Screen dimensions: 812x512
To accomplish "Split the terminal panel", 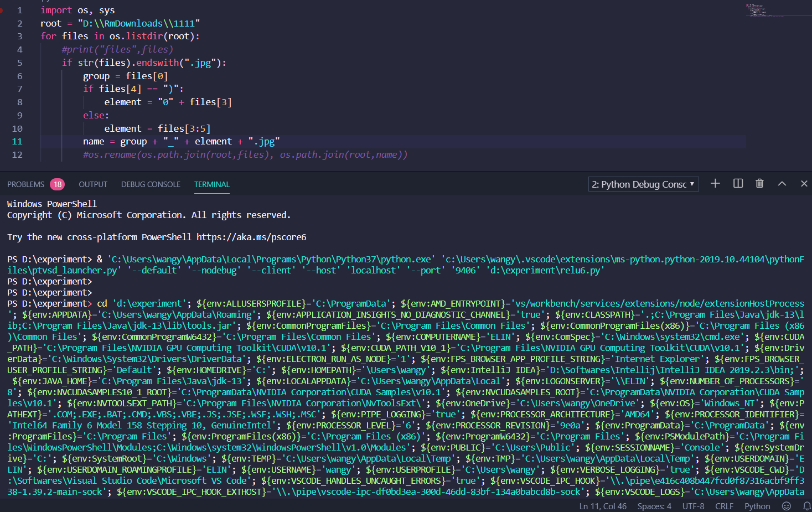I will click(737, 183).
